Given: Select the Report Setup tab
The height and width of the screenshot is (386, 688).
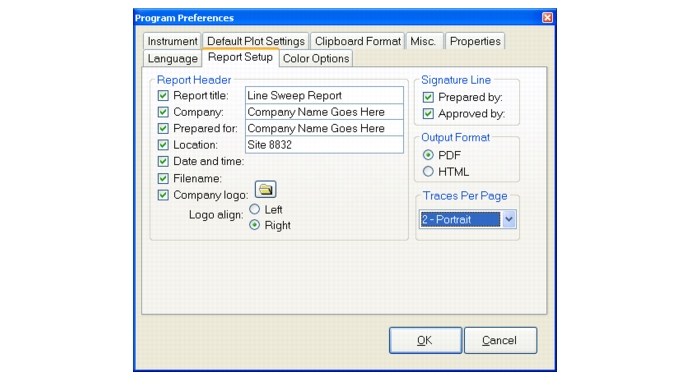Looking at the screenshot, I should (240, 57).
